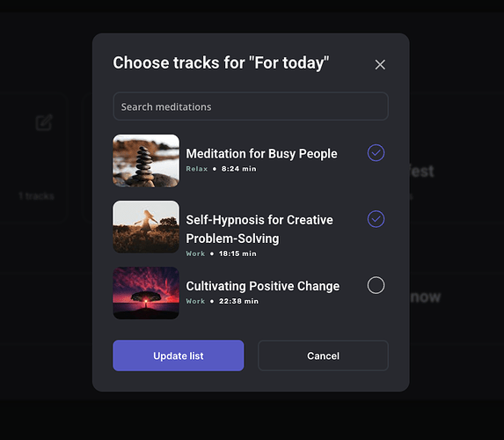
Task: Click the Search meditations field
Action: (x=251, y=106)
